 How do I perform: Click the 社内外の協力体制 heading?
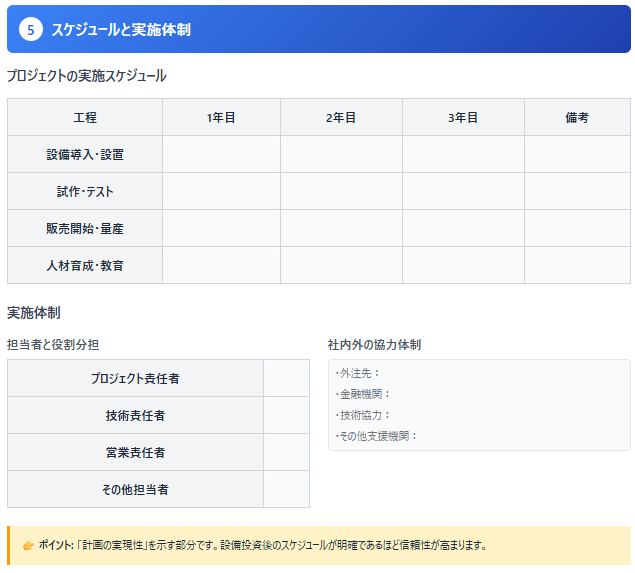click(x=374, y=345)
